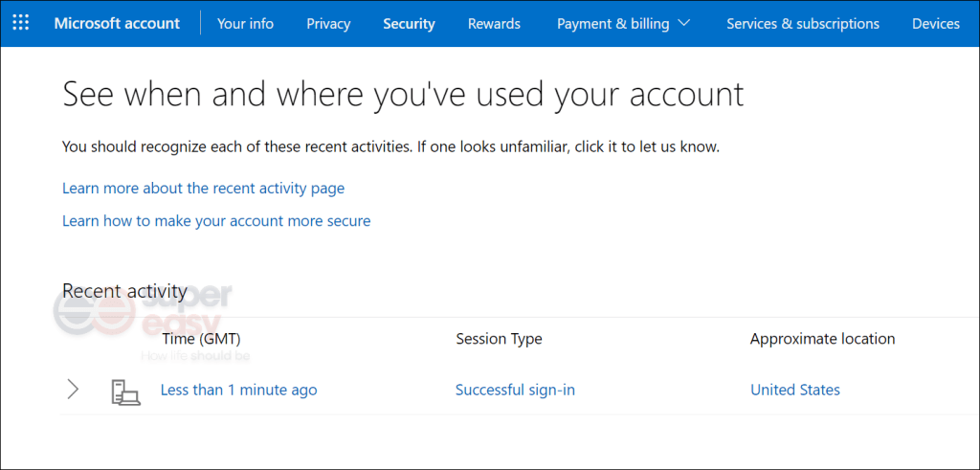The height and width of the screenshot is (470, 980).
Task: Click the device icon beside the sign-in row
Action: pos(125,391)
